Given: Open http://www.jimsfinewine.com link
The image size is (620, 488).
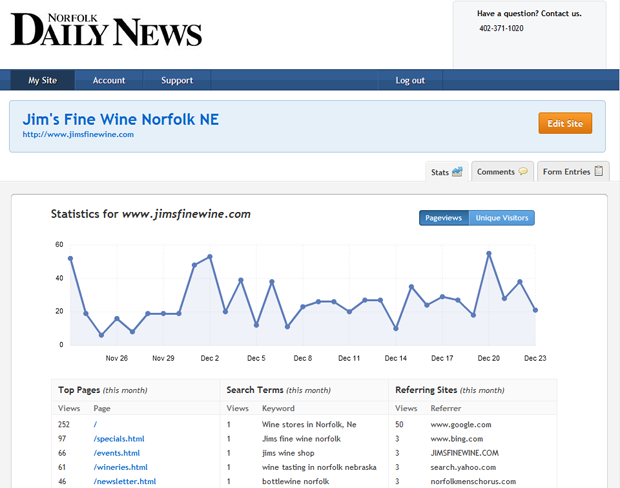Looking at the screenshot, I should coord(78,134).
